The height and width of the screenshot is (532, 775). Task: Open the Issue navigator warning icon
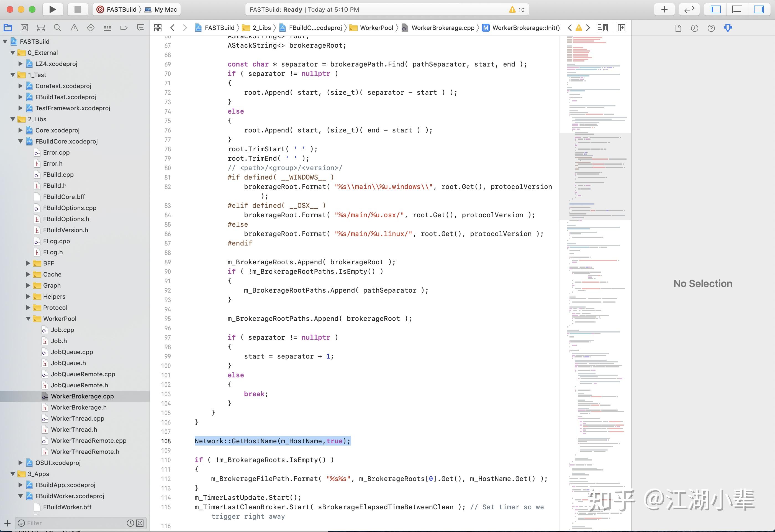[x=74, y=28]
